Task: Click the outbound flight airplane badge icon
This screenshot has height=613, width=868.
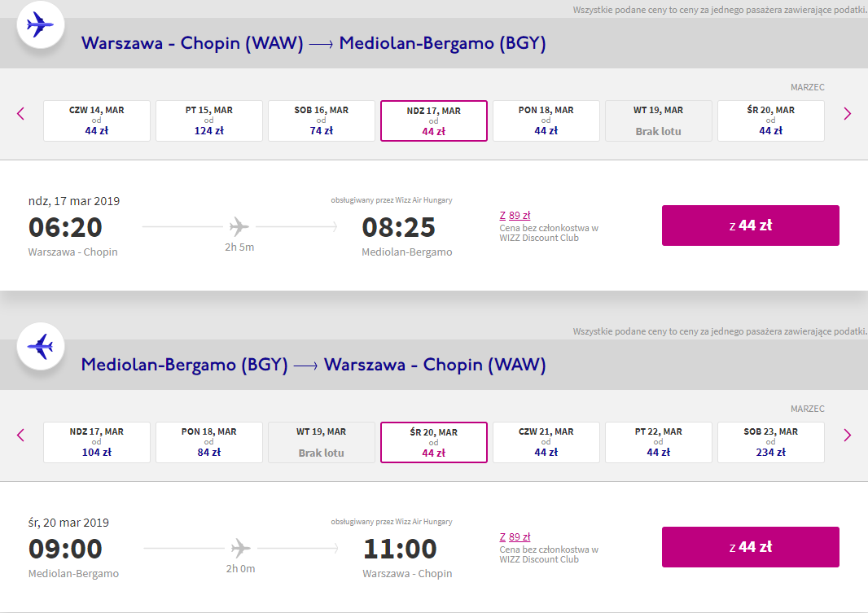Action: (x=40, y=24)
